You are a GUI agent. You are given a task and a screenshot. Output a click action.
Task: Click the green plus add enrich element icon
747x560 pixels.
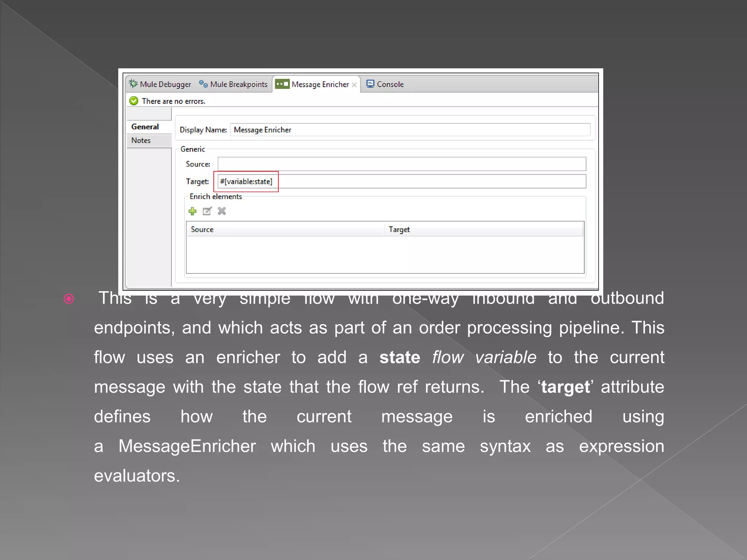pos(193,211)
